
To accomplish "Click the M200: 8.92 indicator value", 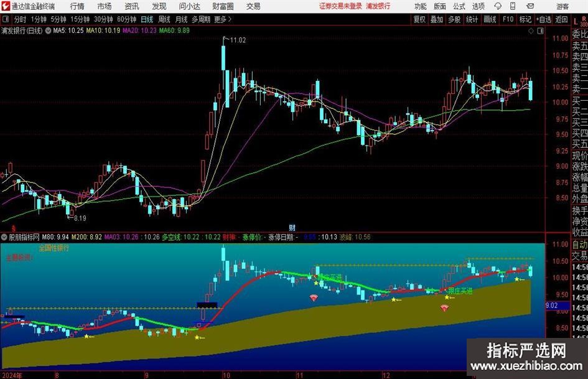I will pos(86,237).
